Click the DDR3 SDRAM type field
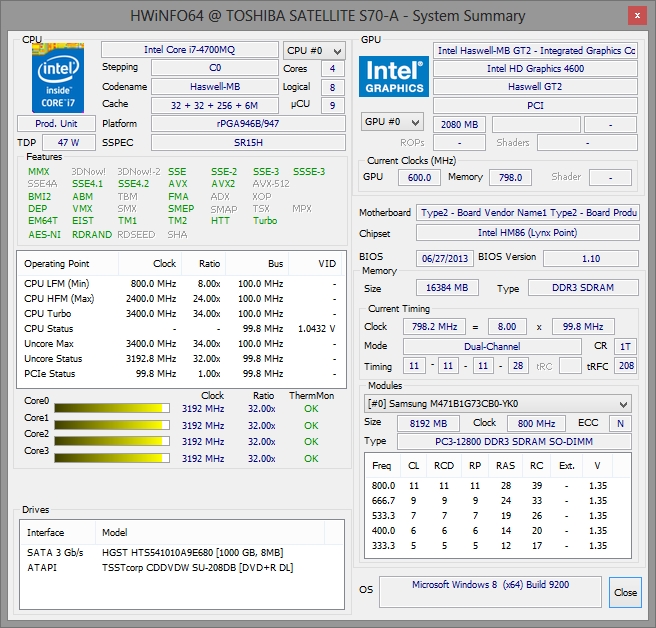 (x=583, y=288)
